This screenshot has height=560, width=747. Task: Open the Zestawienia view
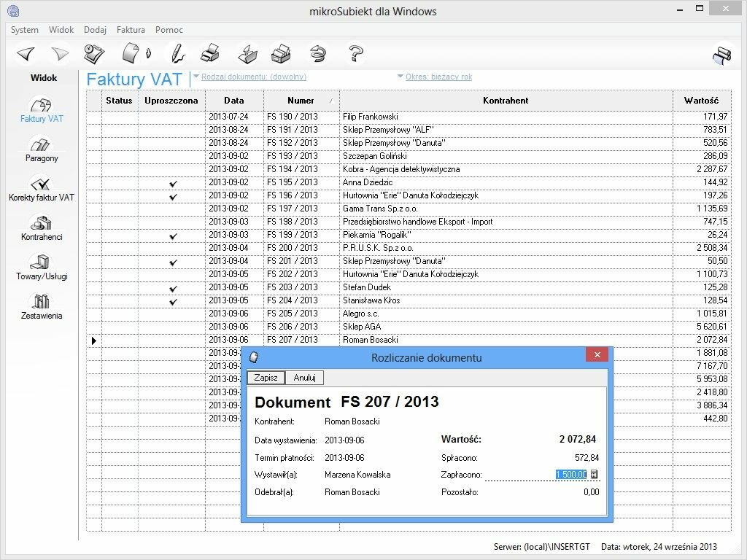(42, 308)
